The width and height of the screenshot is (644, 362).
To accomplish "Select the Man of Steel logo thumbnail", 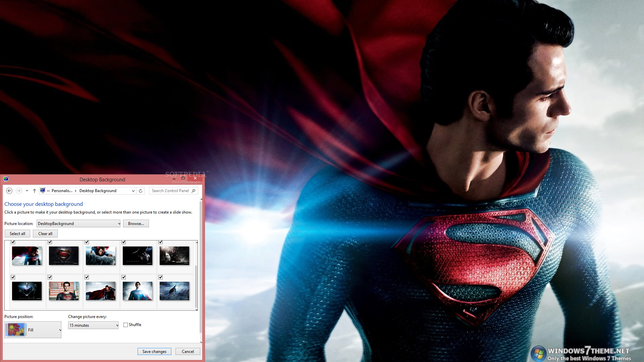I will [64, 256].
